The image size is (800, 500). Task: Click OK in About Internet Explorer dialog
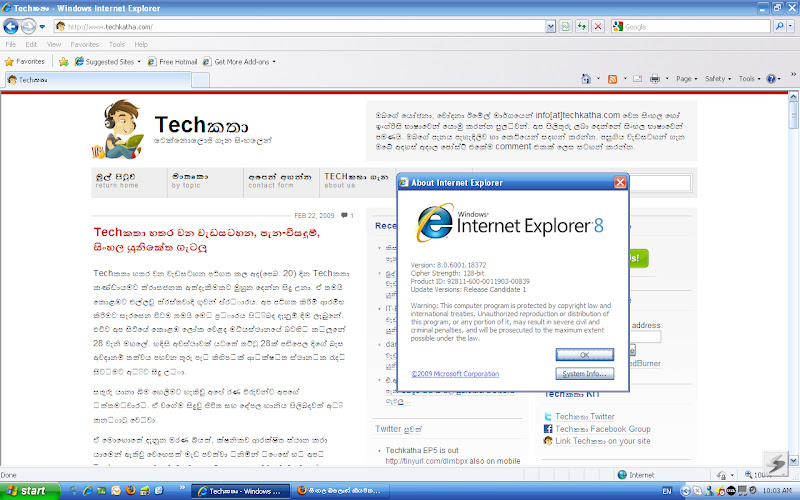pos(585,355)
